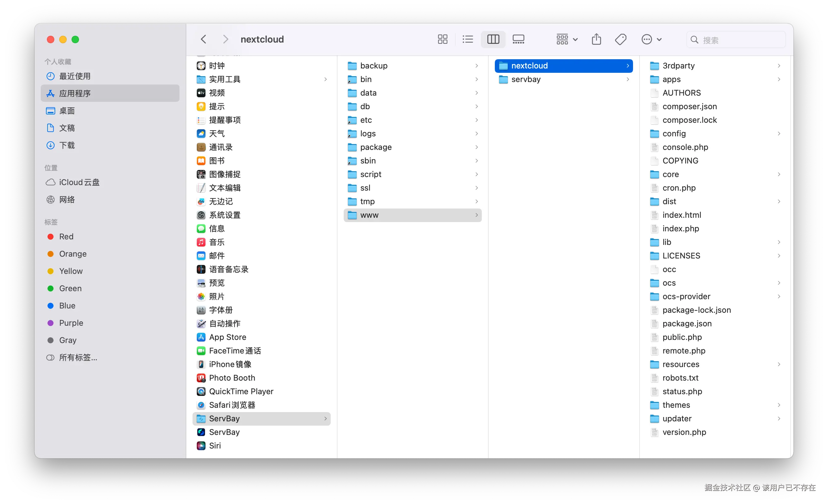Select the version.php file
828x504 pixels.
tap(684, 432)
